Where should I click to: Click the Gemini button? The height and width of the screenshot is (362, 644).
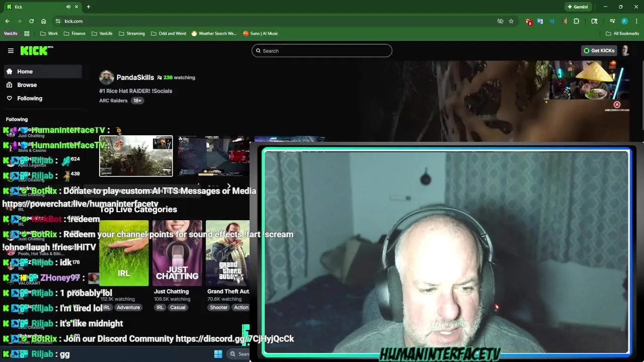pos(578,7)
